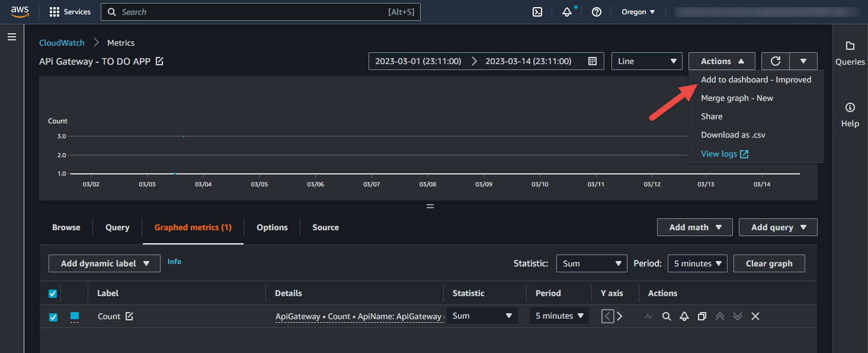Edit the Count label with the pencil icon
868x353 pixels.
[129, 316]
